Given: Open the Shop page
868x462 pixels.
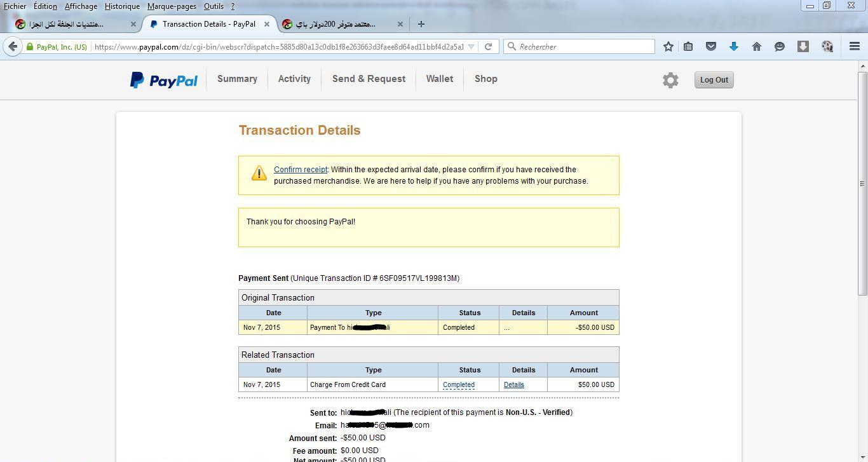Looking at the screenshot, I should click(x=486, y=79).
